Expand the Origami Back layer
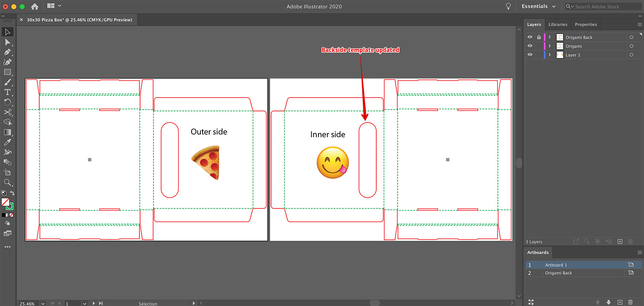644x306 pixels. (550, 37)
